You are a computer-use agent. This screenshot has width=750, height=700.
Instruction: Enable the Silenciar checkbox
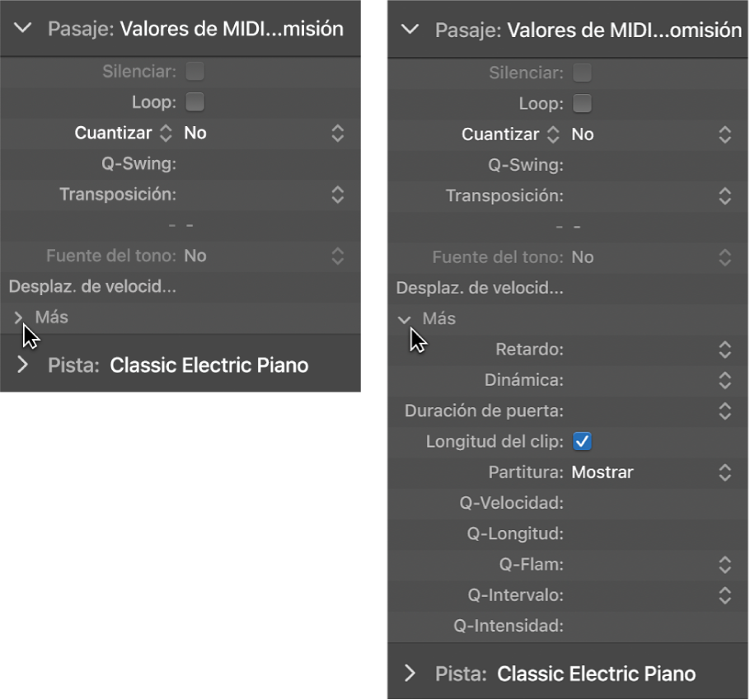195,72
